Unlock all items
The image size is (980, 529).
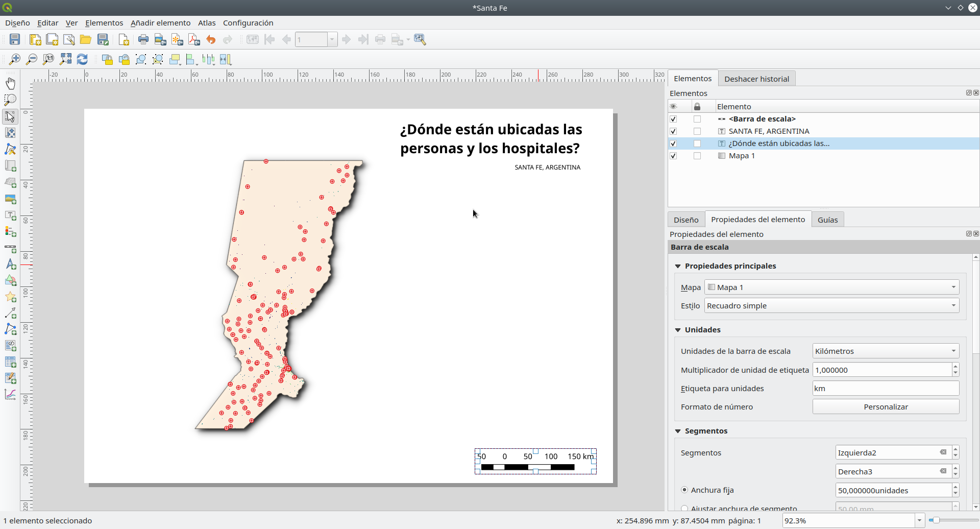point(124,59)
